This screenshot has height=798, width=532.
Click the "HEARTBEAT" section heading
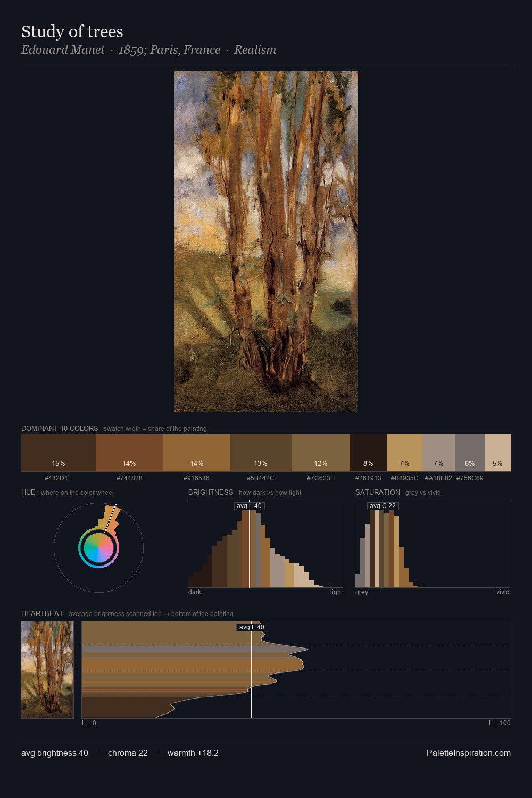[42, 613]
